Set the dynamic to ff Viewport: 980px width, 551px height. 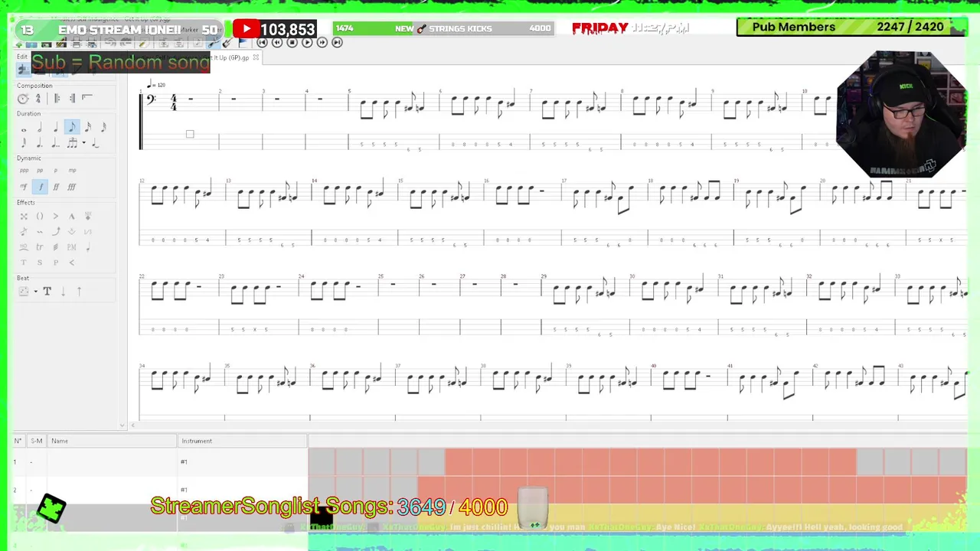[x=56, y=187]
